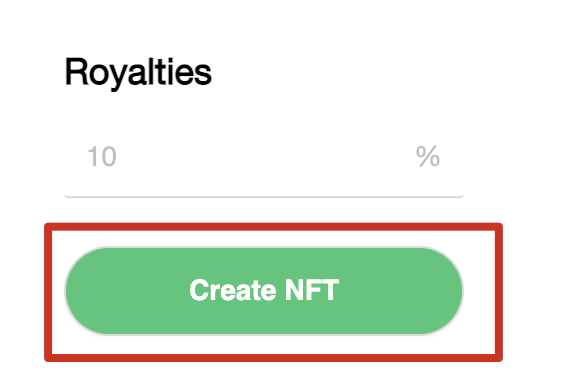The image size is (562, 392).
Task: Click the percent symbol in the Royalties field
Action: tap(428, 157)
